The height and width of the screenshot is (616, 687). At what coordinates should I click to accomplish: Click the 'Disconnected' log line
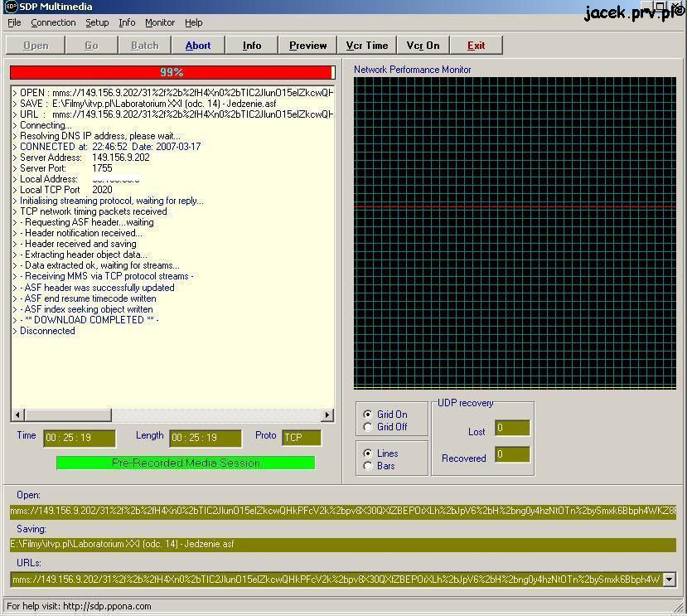click(x=44, y=331)
